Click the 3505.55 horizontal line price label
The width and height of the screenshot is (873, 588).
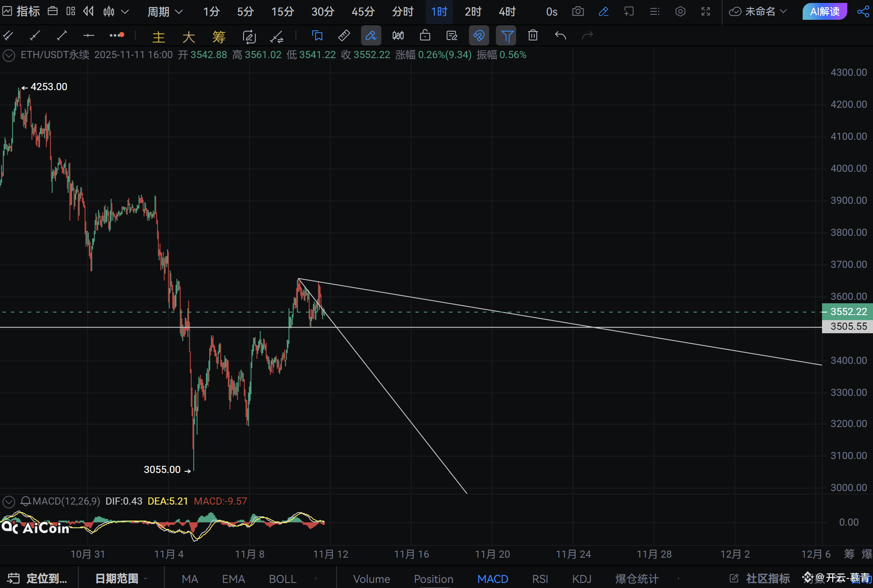click(x=848, y=326)
